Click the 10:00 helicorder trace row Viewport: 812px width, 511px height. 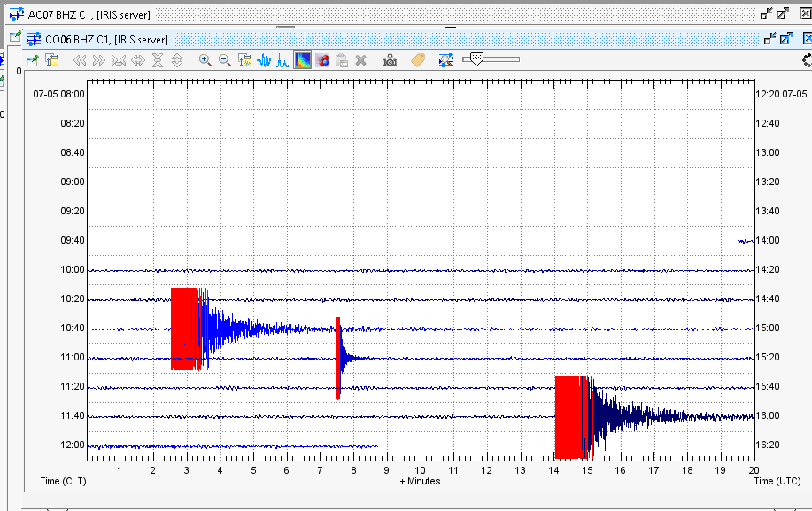(x=421, y=271)
